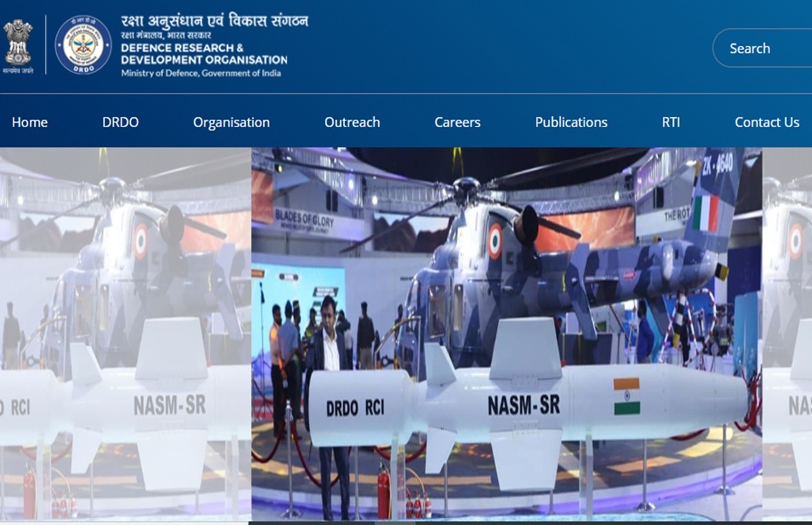Viewport: 812px width, 525px height.
Task: Click the Government of India emblem icon
Action: (18, 45)
